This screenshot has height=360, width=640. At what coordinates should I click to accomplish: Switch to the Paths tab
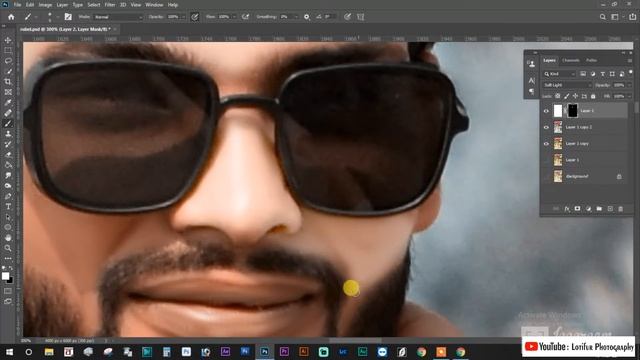591,60
